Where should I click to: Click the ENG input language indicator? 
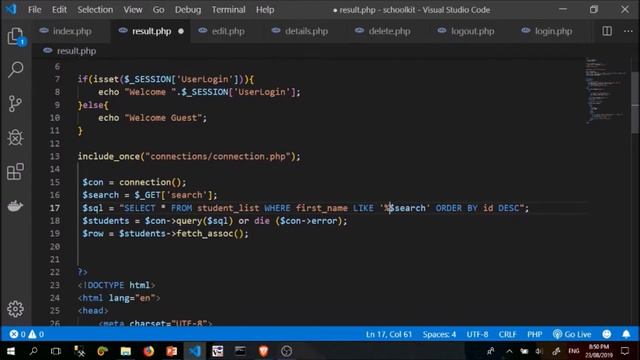[573, 351]
